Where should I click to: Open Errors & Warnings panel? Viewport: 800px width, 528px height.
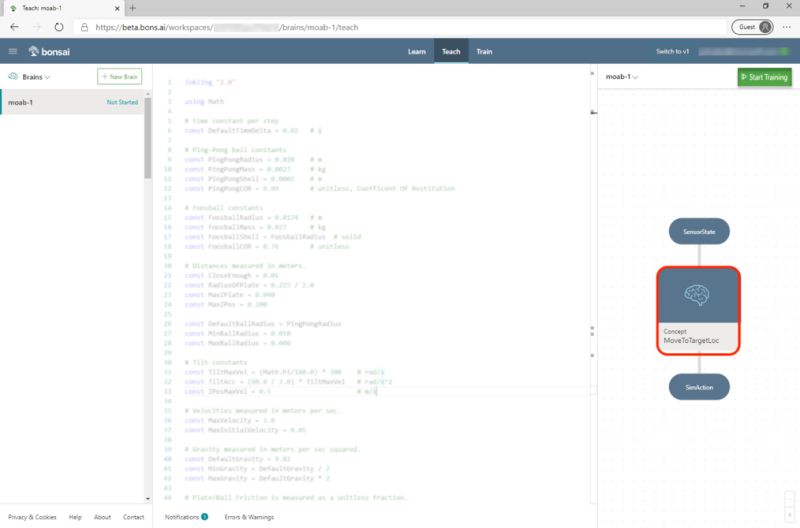[249, 517]
